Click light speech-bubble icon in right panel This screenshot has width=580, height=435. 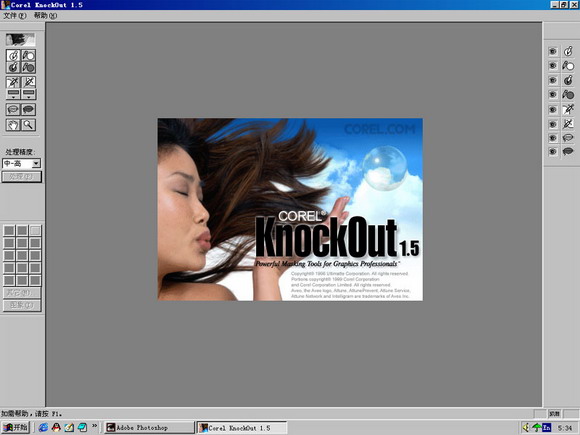point(568,138)
